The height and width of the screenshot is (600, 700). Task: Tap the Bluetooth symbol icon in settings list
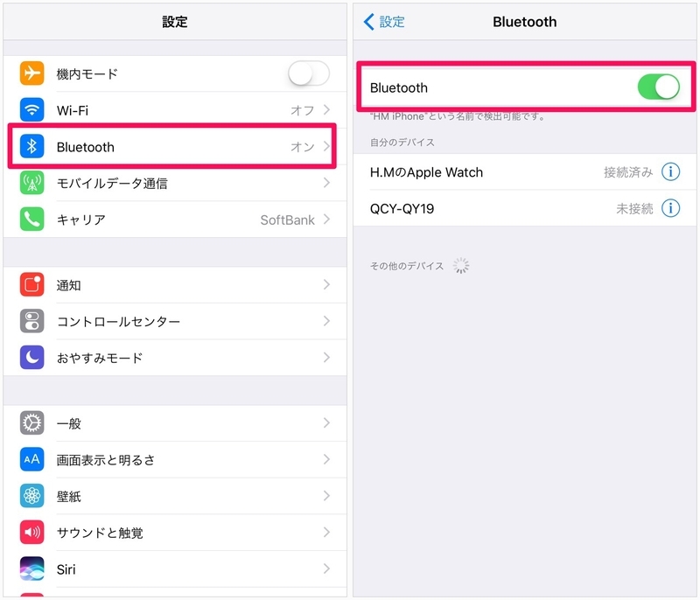[31, 146]
